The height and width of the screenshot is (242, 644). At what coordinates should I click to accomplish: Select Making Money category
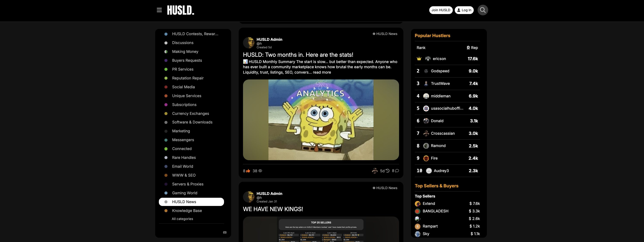coord(185,52)
